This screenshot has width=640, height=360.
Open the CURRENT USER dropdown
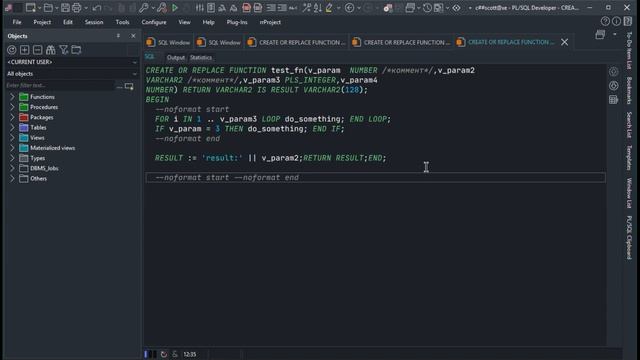[135, 62]
